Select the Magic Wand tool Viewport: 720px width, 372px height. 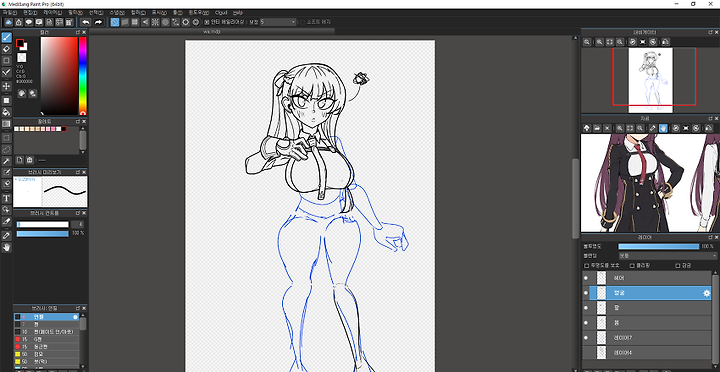6,161
